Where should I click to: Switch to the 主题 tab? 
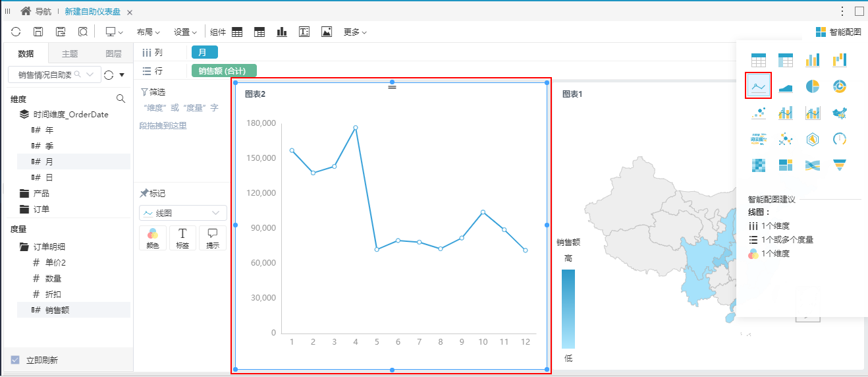(x=70, y=54)
